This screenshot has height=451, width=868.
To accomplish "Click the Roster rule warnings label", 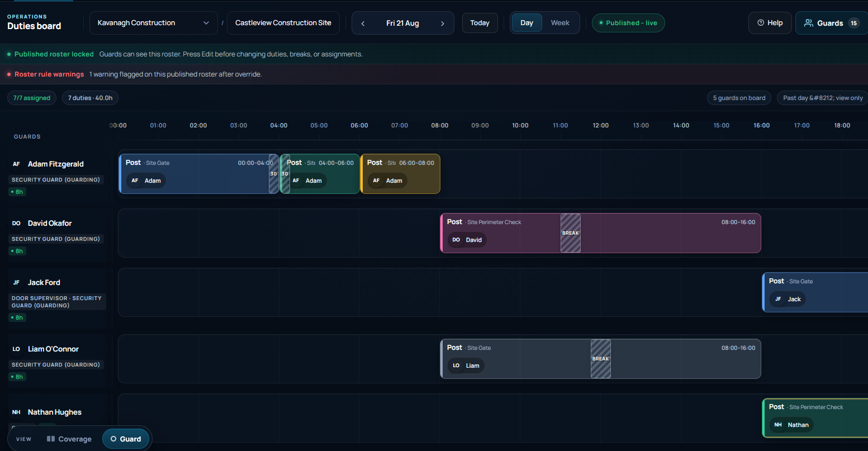I will coord(49,74).
